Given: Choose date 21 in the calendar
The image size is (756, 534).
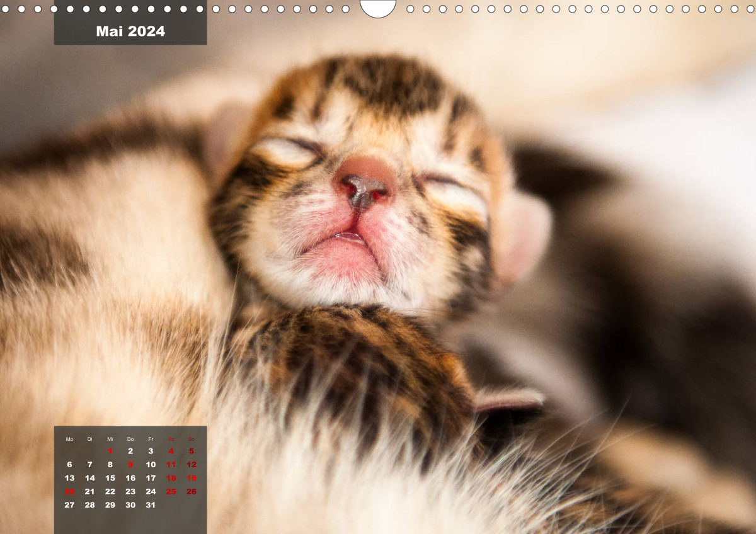Looking at the screenshot, I should [89, 491].
